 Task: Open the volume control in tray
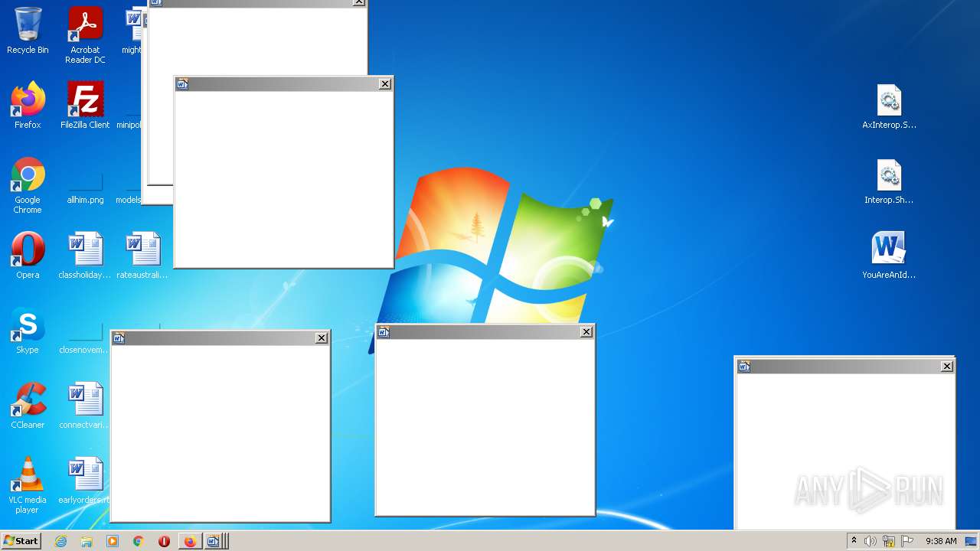[870, 541]
